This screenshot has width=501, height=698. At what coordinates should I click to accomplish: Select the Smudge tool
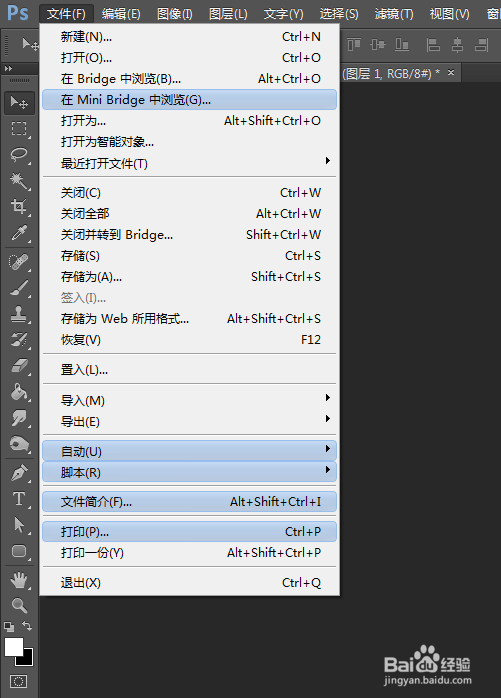(19, 418)
